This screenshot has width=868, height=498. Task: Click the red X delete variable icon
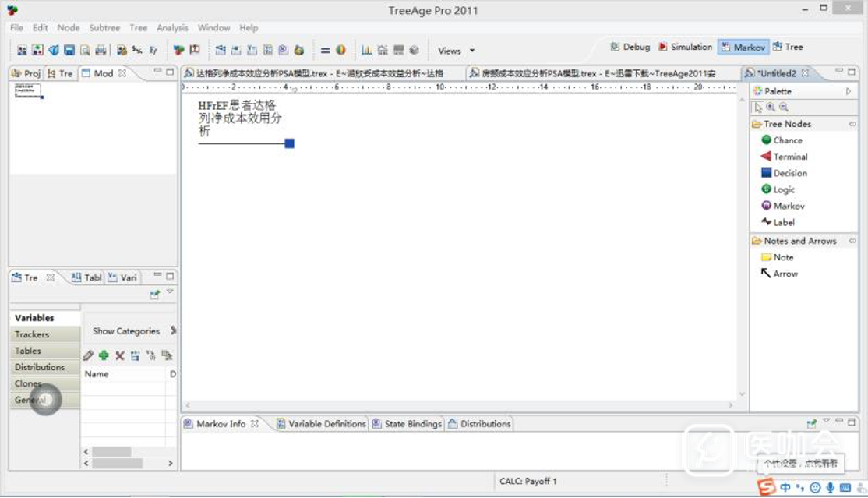pos(120,355)
